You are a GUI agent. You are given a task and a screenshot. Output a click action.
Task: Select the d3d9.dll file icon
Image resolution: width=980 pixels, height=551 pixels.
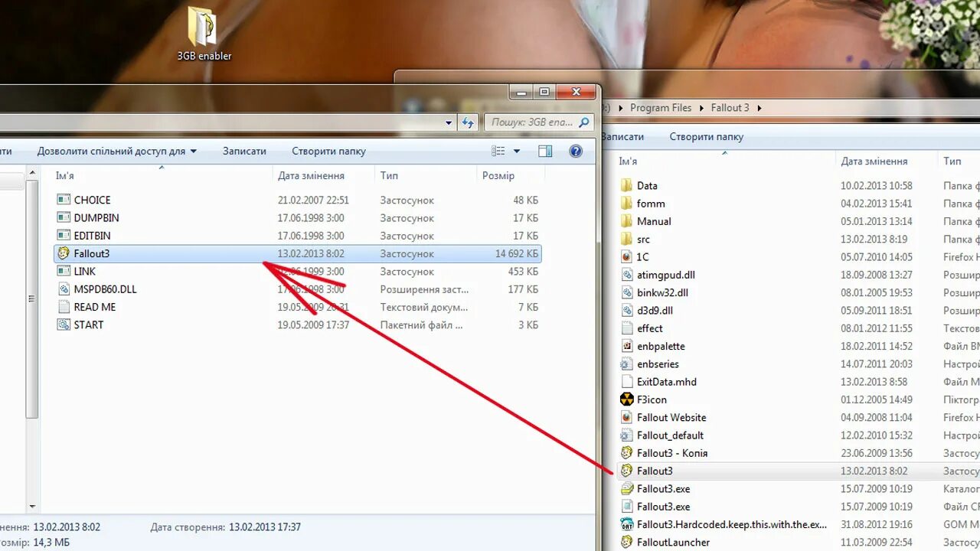point(626,311)
